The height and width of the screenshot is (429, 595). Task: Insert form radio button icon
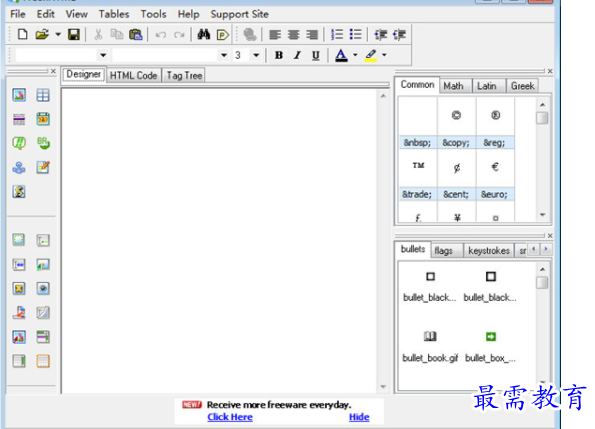(x=43, y=289)
